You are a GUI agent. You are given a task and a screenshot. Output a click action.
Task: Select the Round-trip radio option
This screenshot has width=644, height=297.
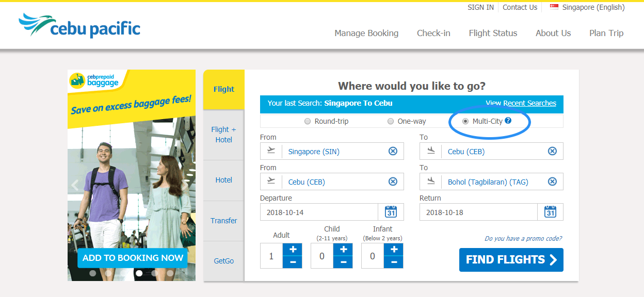click(x=308, y=121)
